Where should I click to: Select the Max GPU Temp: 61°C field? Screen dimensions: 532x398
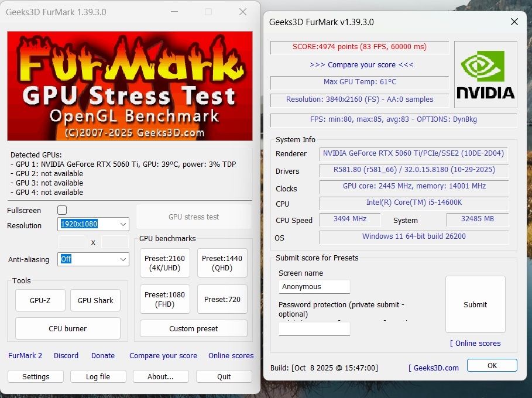point(360,82)
